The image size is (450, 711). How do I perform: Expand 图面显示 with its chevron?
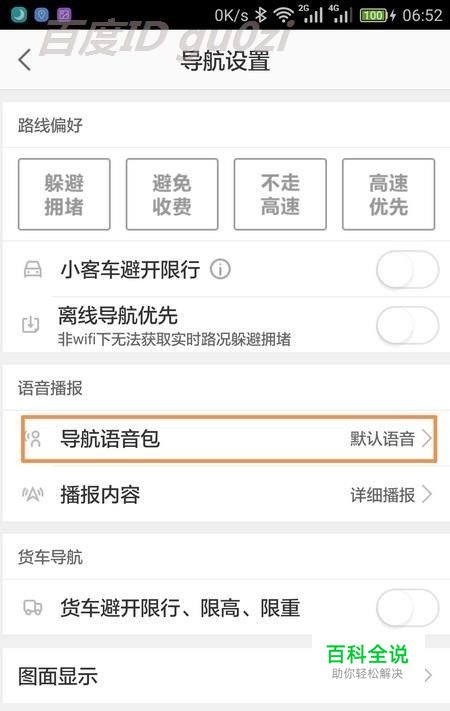(428, 675)
